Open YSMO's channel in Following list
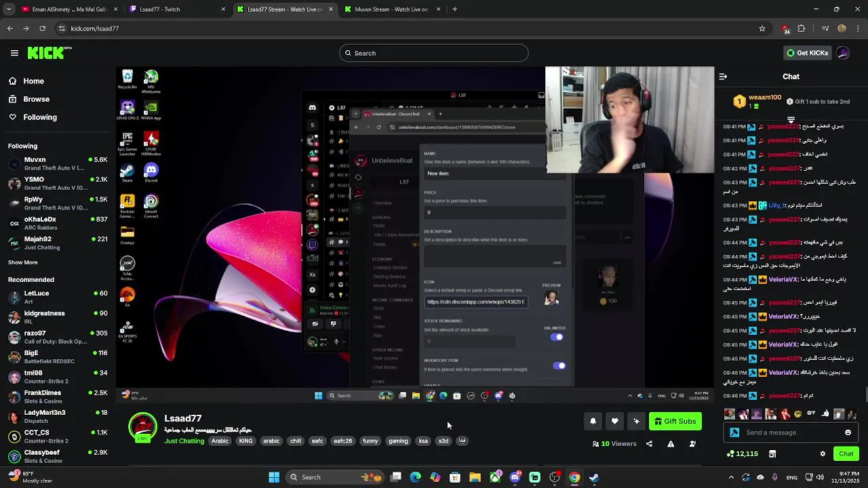The width and height of the screenshot is (868, 488). (x=58, y=183)
